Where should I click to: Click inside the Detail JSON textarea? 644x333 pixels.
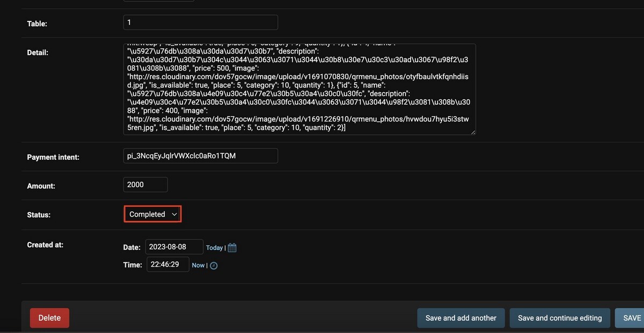click(x=299, y=89)
